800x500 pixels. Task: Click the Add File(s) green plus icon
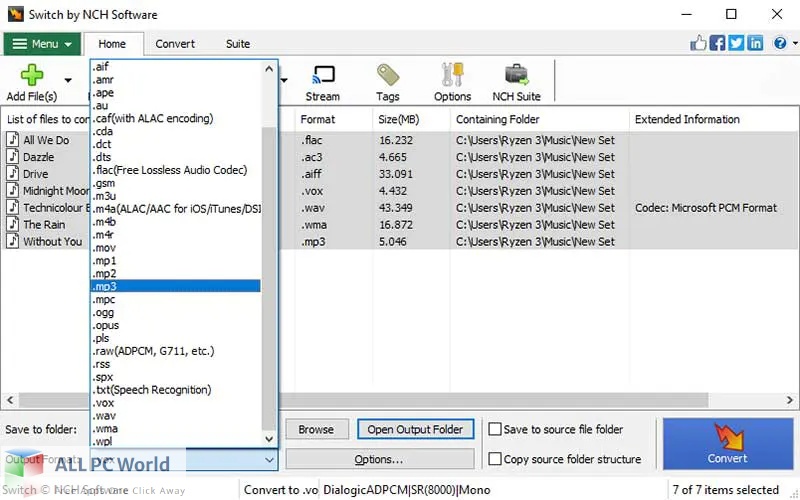(32, 76)
